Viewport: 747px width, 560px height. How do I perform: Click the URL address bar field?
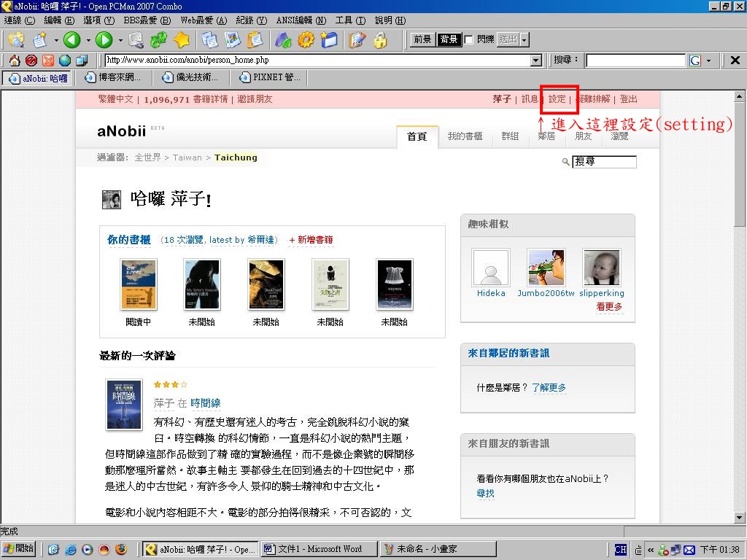318,61
